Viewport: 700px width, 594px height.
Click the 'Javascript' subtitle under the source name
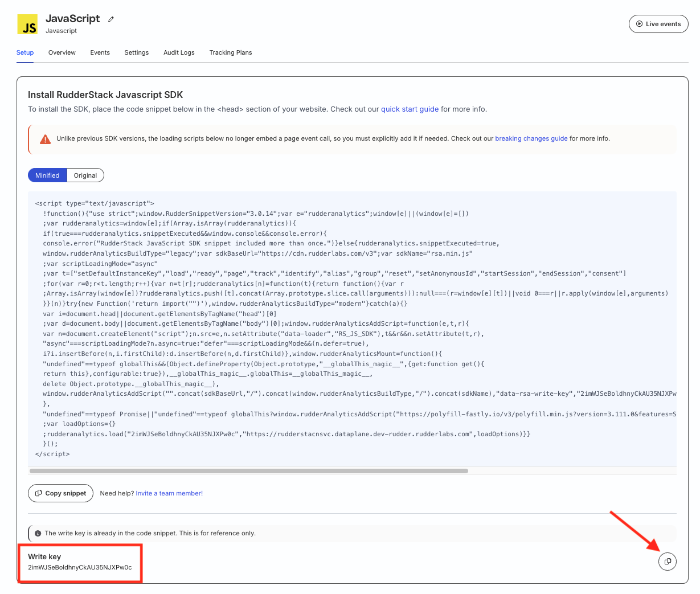point(61,31)
